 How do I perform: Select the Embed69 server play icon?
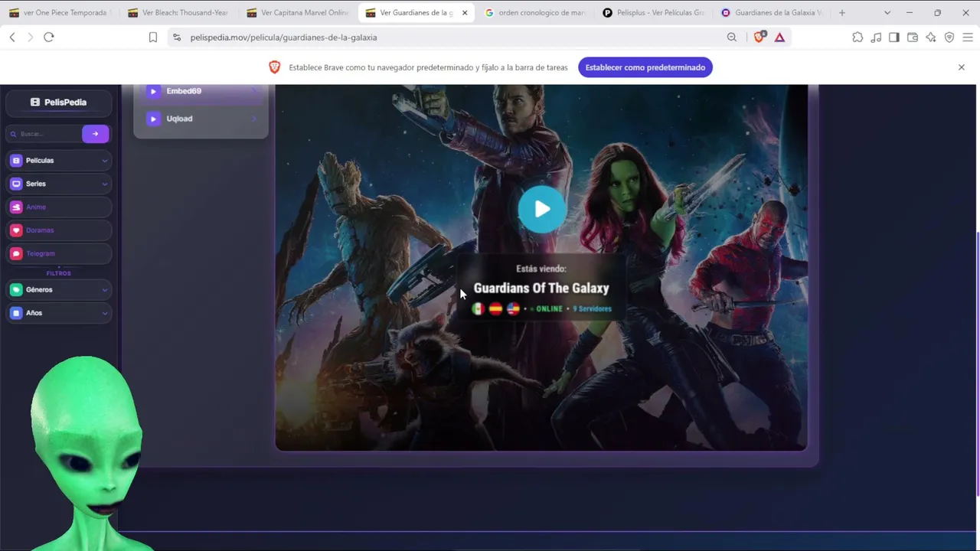click(x=153, y=91)
